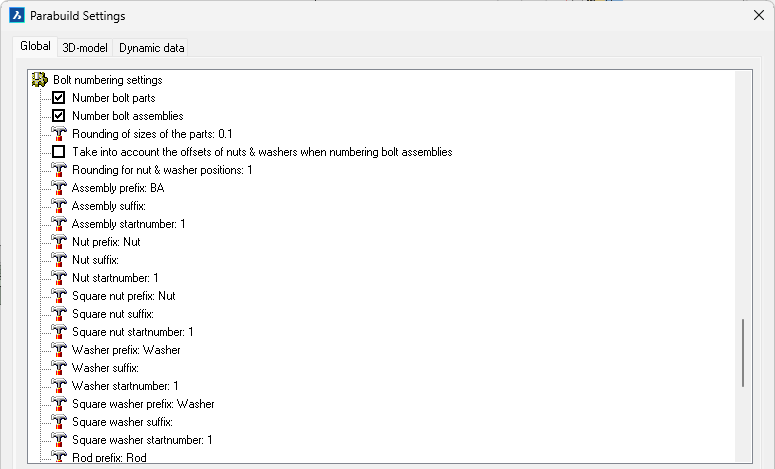Click hammer icon next to Washer prefix
This screenshot has width=775, height=469.
point(59,350)
